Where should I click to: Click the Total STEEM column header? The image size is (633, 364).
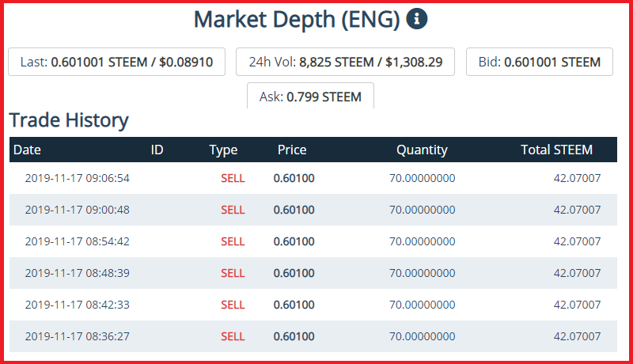click(x=557, y=150)
